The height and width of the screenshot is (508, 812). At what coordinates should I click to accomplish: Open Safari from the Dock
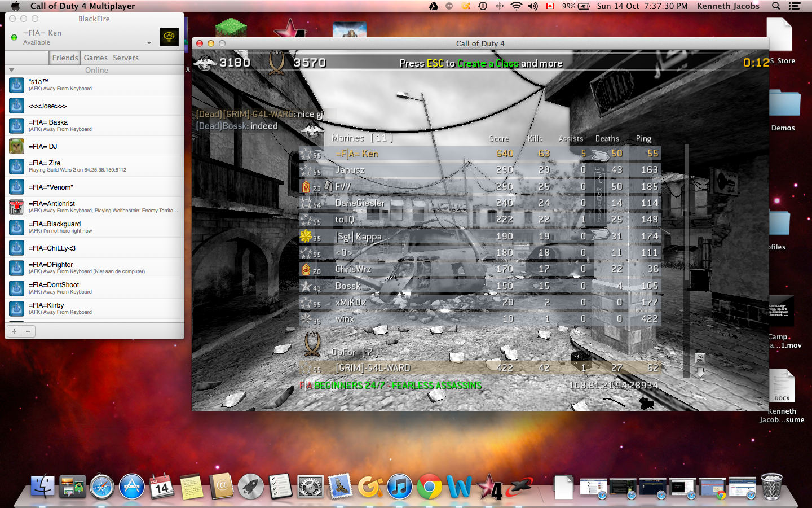coord(102,487)
